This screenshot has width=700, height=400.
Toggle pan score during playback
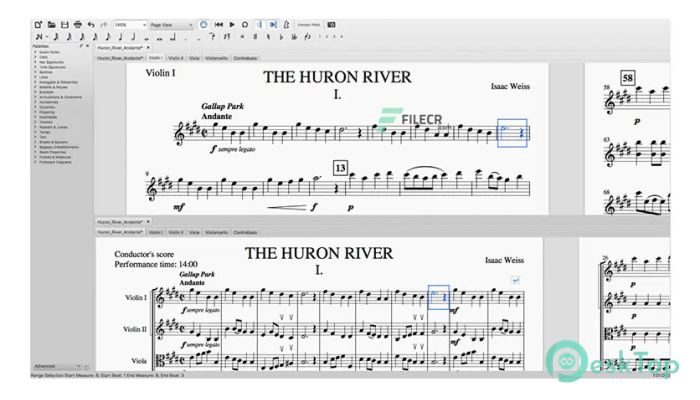tap(273, 25)
